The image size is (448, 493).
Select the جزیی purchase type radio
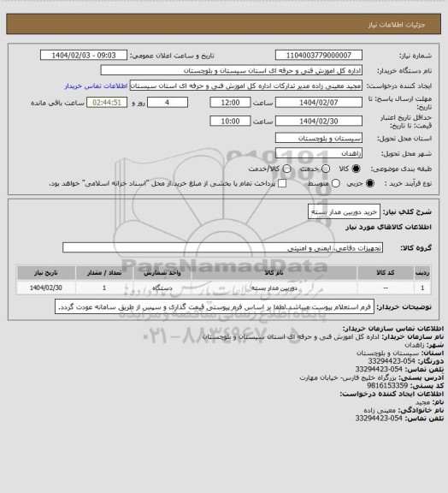(370, 183)
